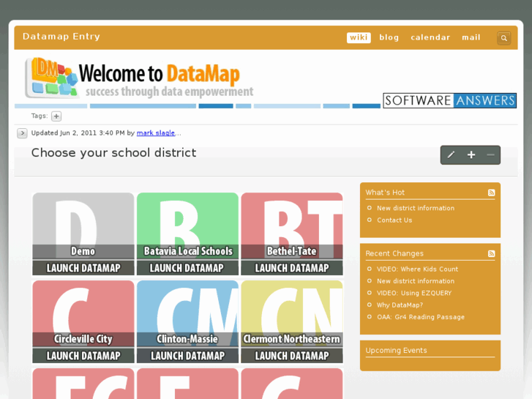Image resolution: width=532 pixels, height=399 pixels.
Task: Open the Why DataMap? link
Action: pyautogui.click(x=400, y=305)
